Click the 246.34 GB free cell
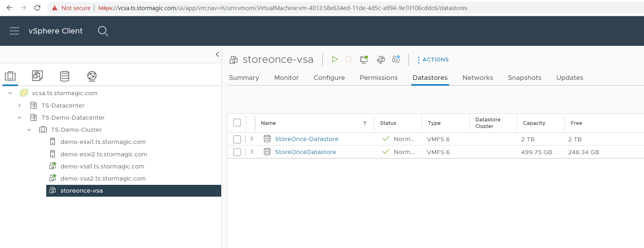Screen dimensions: 644x248 tap(584, 152)
